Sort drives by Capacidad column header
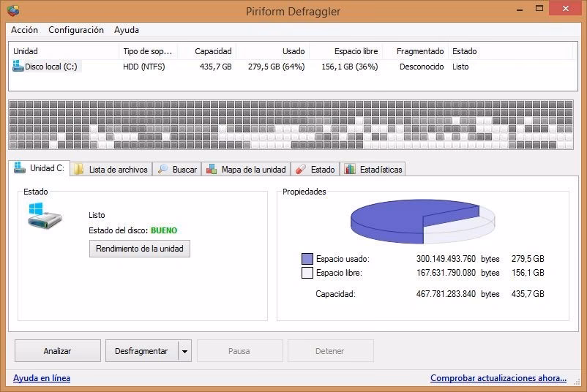Image resolution: width=587 pixels, height=392 pixels. [x=213, y=51]
